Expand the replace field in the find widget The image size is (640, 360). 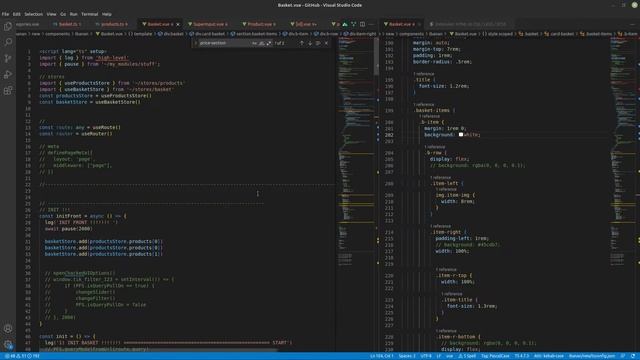coord(196,43)
